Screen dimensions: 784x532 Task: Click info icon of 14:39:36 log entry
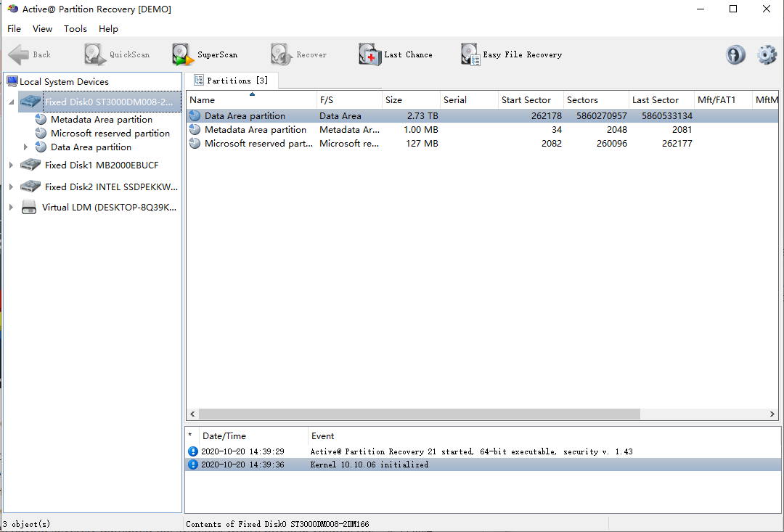pyautogui.click(x=193, y=465)
